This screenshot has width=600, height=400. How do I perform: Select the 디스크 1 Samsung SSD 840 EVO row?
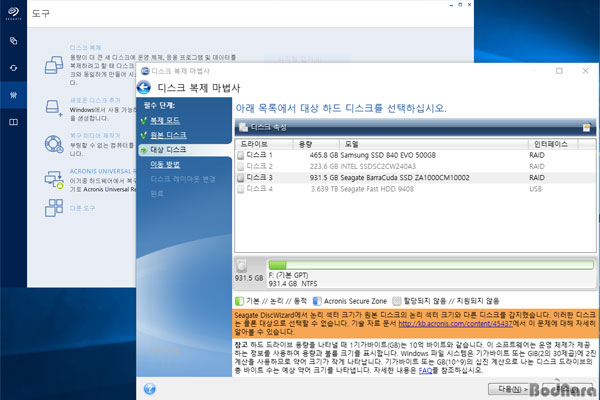[415, 155]
